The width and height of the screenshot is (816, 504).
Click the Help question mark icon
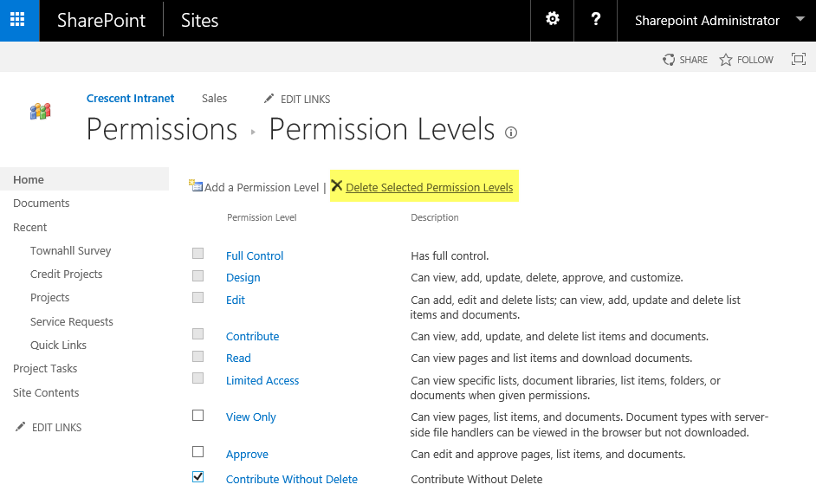pos(595,20)
